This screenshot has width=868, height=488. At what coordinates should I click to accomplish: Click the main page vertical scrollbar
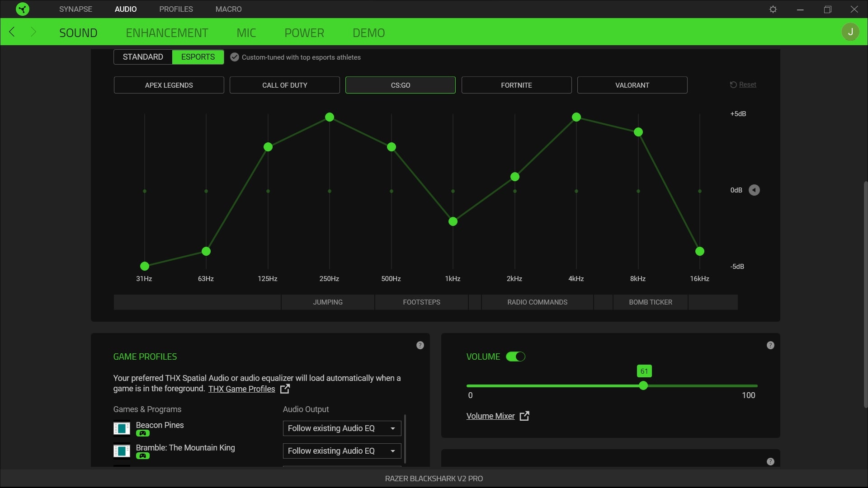click(865, 295)
